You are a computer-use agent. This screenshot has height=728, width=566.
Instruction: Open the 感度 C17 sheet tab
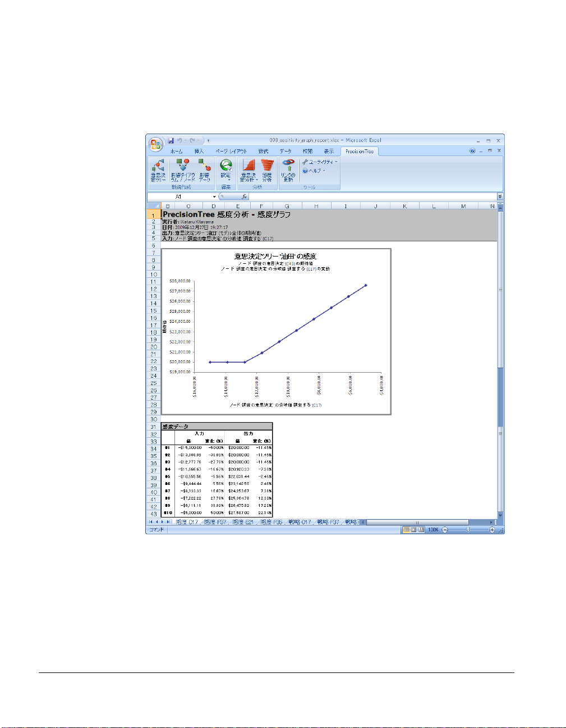point(187,522)
